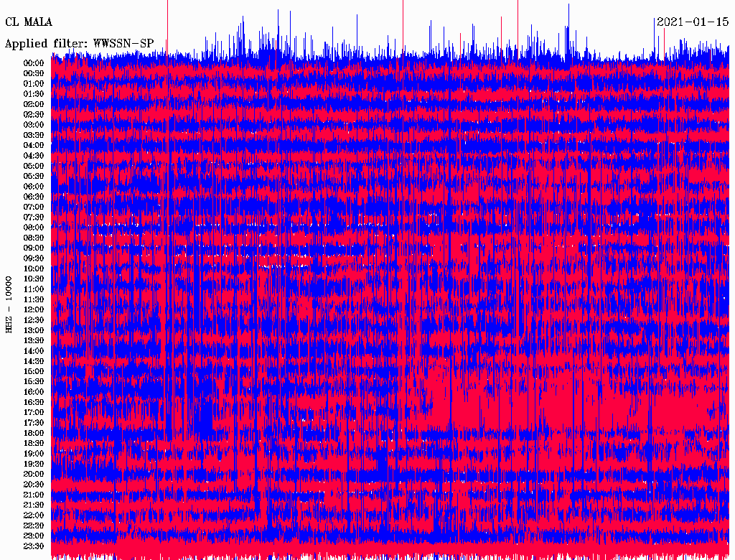Select the 09:30 time row label

pyautogui.click(x=34, y=258)
